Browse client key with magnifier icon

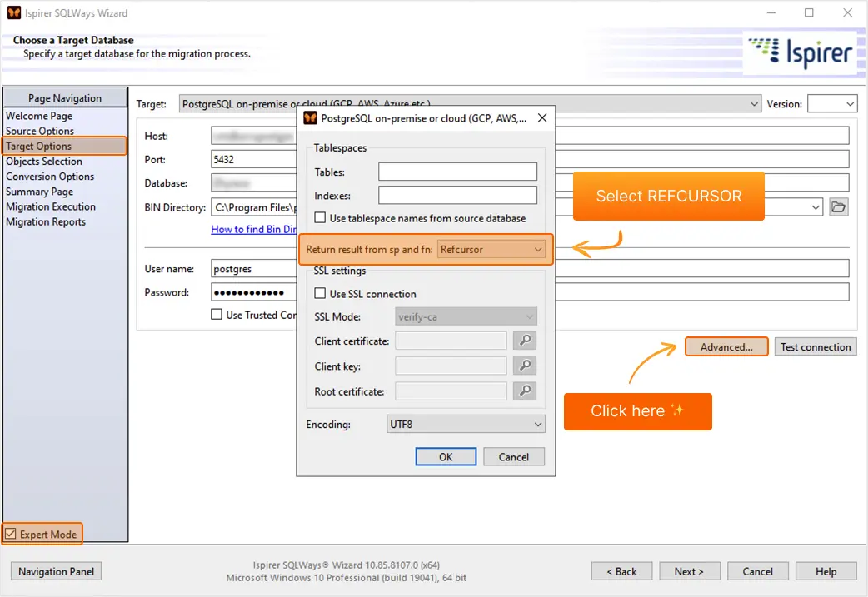pos(525,366)
